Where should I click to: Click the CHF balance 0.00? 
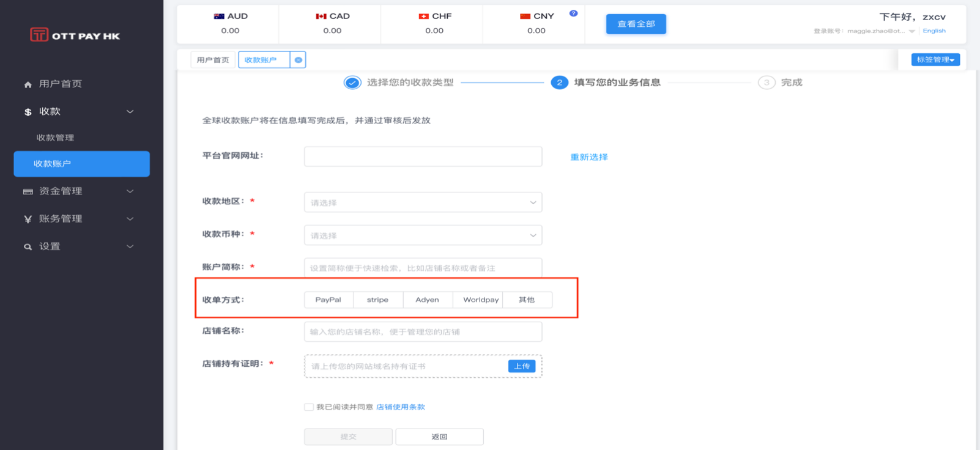434,31
